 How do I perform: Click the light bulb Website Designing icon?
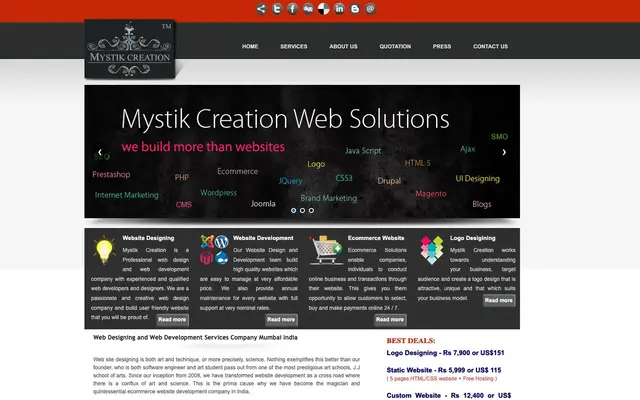coord(104,250)
